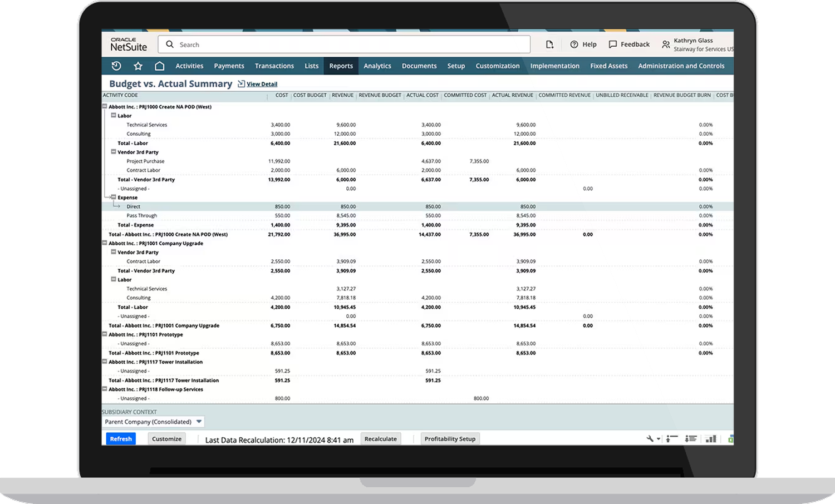Open the graph view icon

click(x=710, y=438)
